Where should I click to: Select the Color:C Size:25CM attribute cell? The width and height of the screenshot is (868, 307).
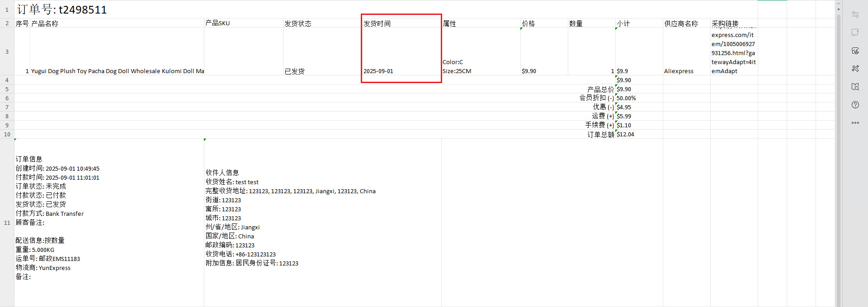pyautogui.click(x=481, y=51)
